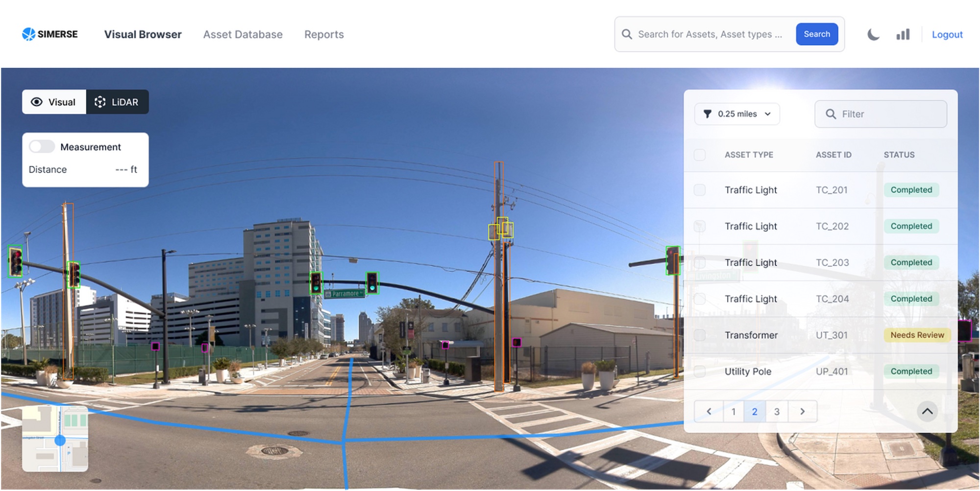Check the select-all checkbox in header

(700, 155)
